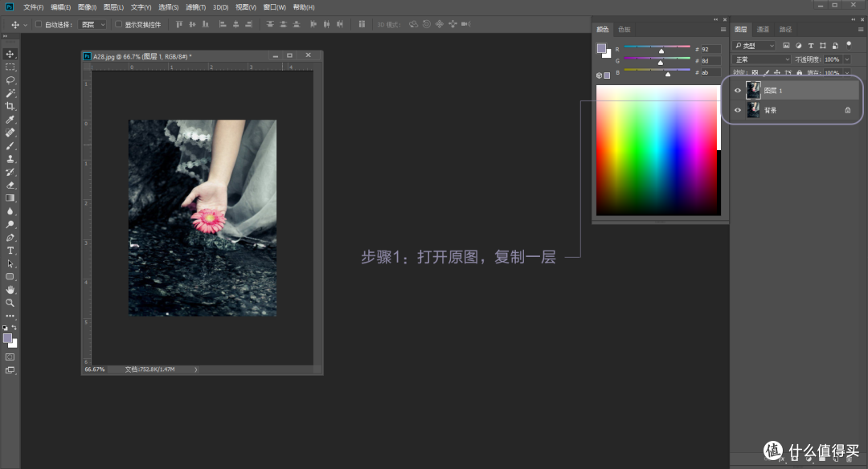Select the Eraser tool
The image size is (868, 469).
point(10,184)
